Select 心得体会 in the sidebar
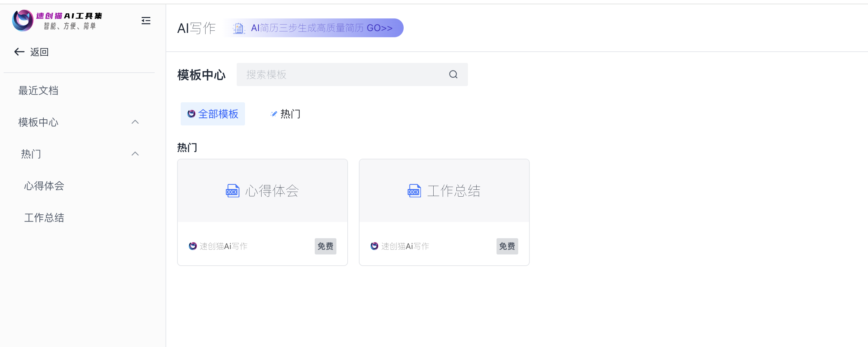This screenshot has width=868, height=347. 44,186
